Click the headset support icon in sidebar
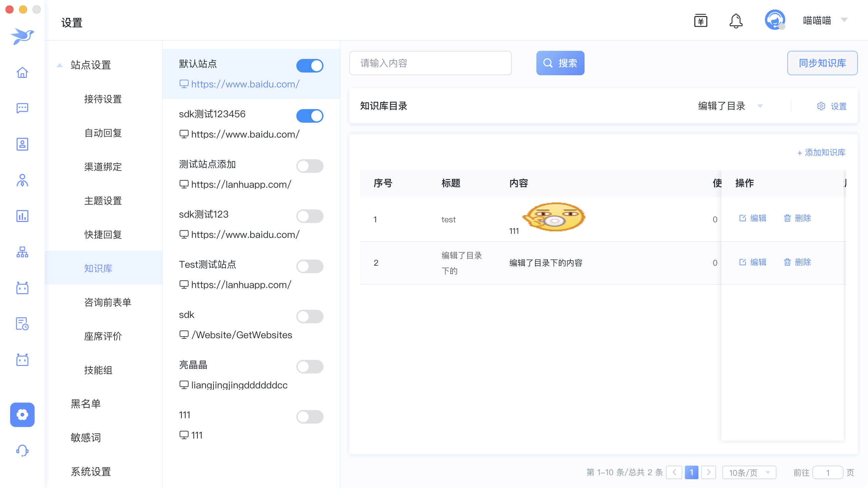This screenshot has height=488, width=868. click(22, 450)
